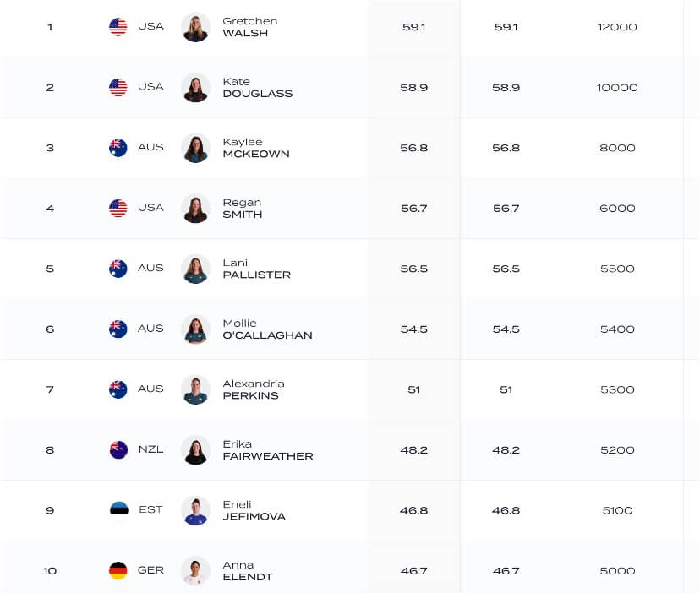Open Kate Douglass's athlete photo
700x593 pixels.
(x=195, y=87)
